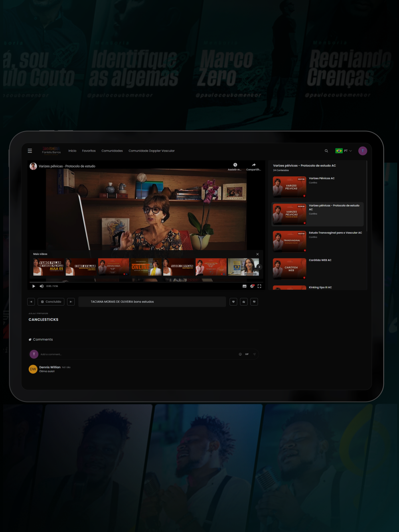Screen dimensions: 399x532
Task: Click Dennis Willian commenter name
Action: [x=50, y=367]
